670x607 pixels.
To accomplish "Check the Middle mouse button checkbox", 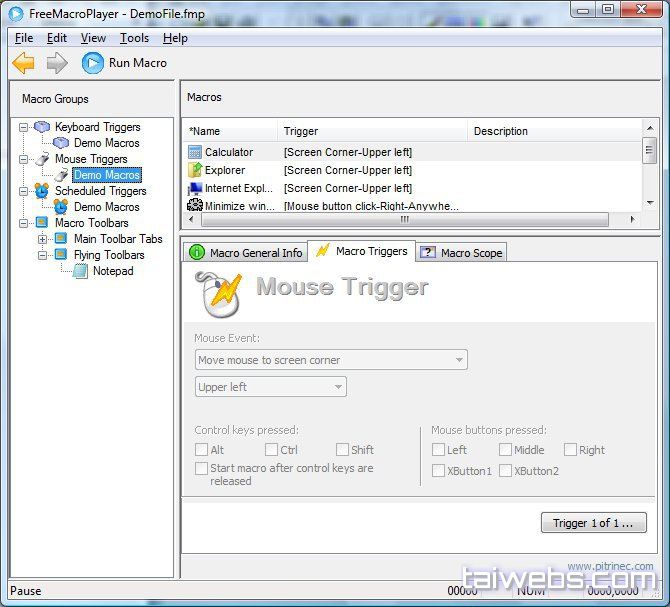I will click(506, 450).
